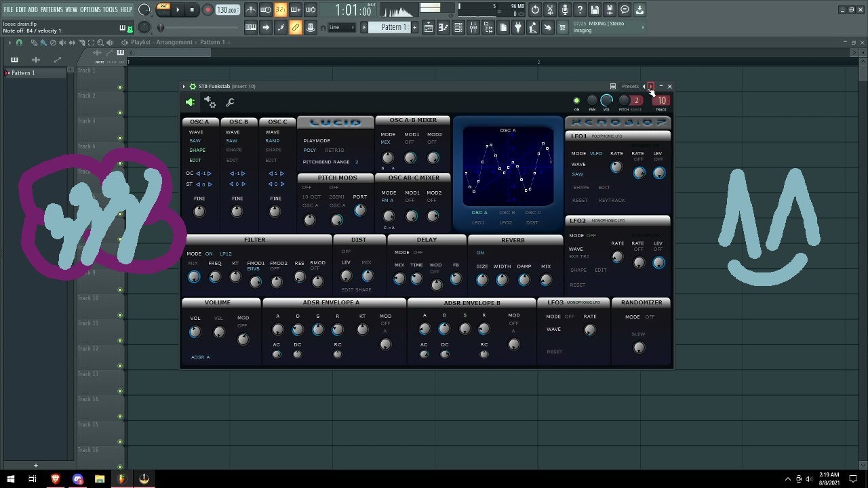This screenshot has height=488, width=868.
Task: Click the question mark help icon
Action: (580, 10)
